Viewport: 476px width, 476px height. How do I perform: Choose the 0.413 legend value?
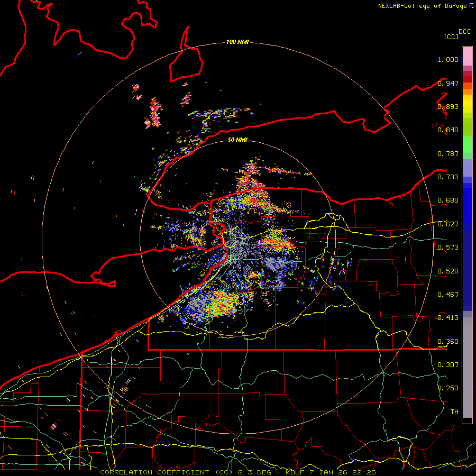pos(448,318)
